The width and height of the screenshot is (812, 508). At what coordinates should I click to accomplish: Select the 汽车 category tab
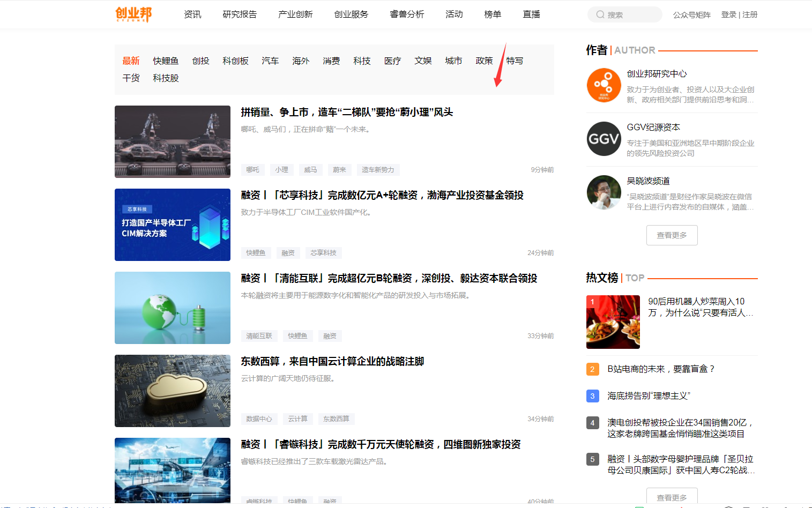[270, 61]
